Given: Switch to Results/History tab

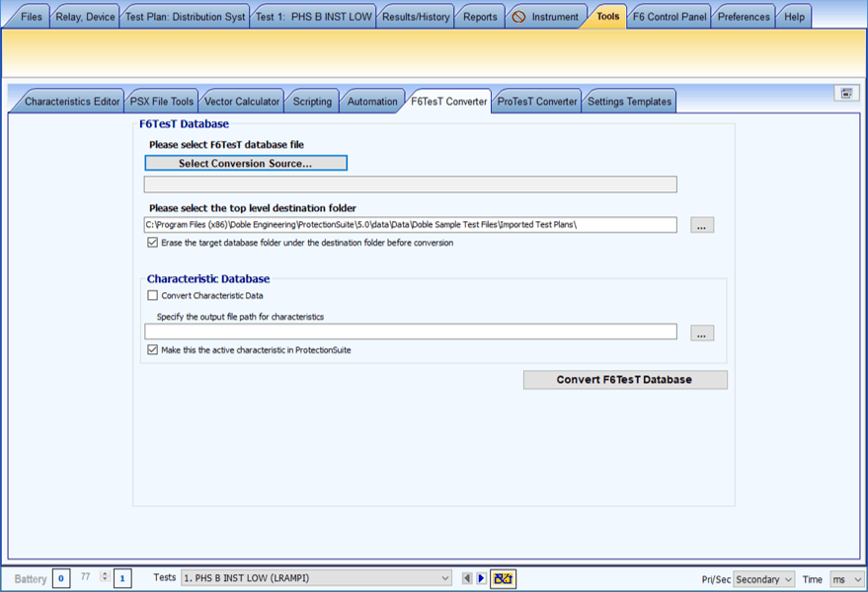Looking at the screenshot, I should [416, 17].
